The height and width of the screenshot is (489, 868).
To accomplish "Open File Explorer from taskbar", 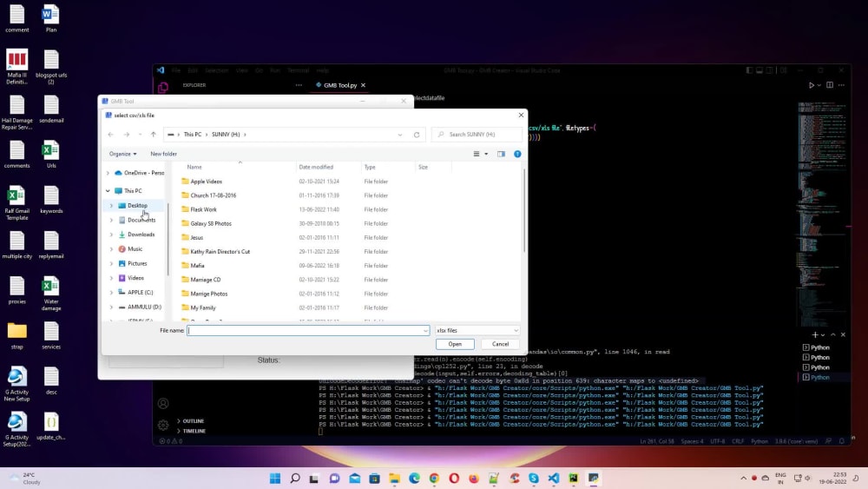I will [394, 478].
